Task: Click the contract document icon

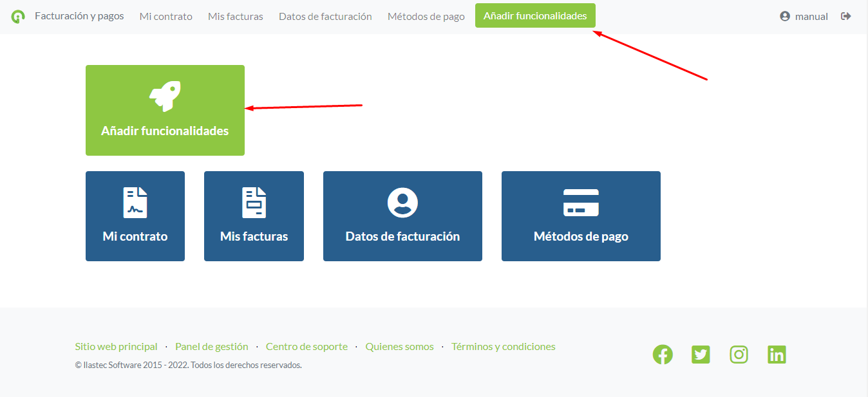Action: coord(135,202)
